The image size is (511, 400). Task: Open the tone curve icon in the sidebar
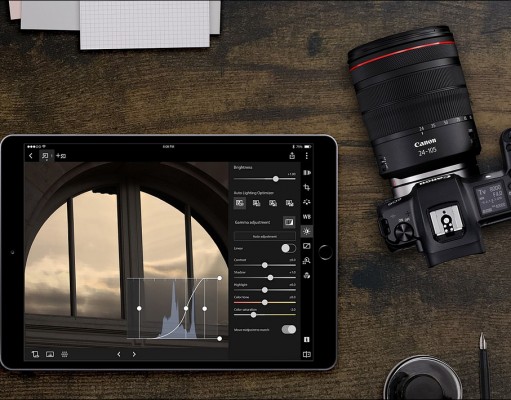point(307,246)
